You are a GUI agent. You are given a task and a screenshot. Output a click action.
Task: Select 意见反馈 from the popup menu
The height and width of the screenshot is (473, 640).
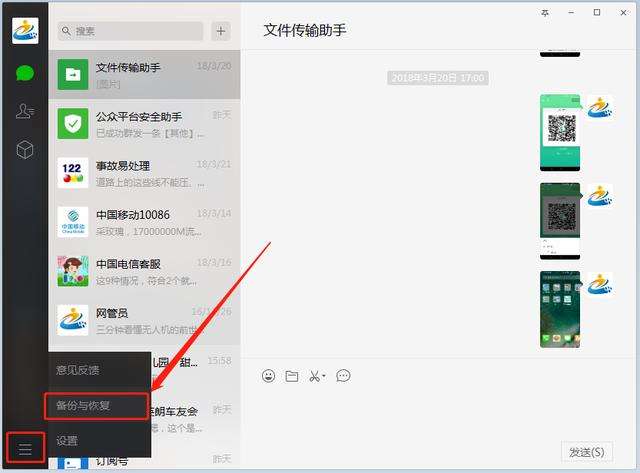(x=100, y=370)
